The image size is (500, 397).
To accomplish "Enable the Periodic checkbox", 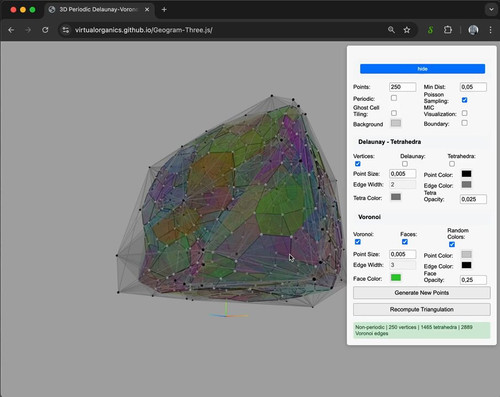I will pos(394,98).
